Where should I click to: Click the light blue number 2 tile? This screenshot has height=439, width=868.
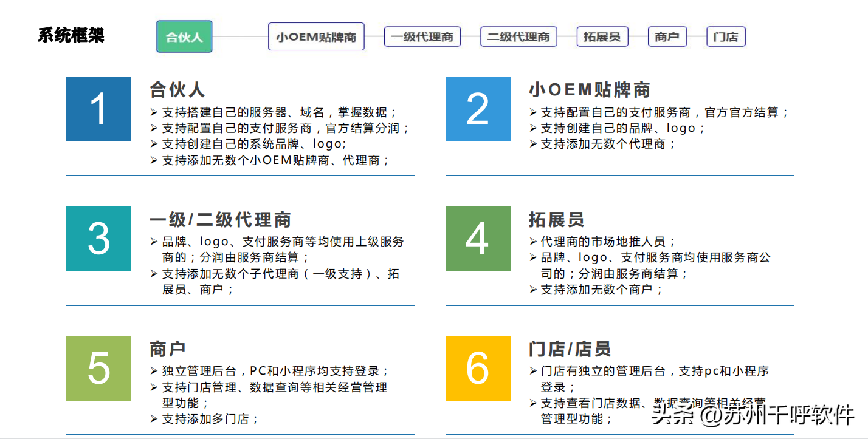click(x=478, y=109)
